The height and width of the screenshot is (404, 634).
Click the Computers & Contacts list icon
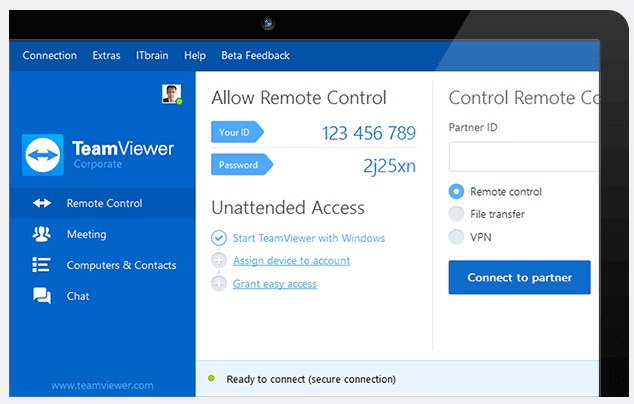coord(41,264)
